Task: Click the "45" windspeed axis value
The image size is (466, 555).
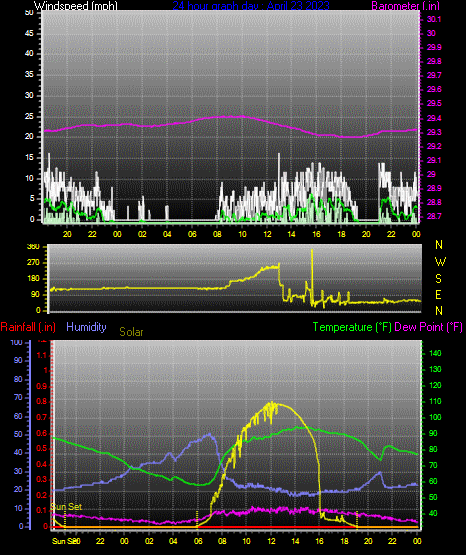Action: (x=29, y=34)
